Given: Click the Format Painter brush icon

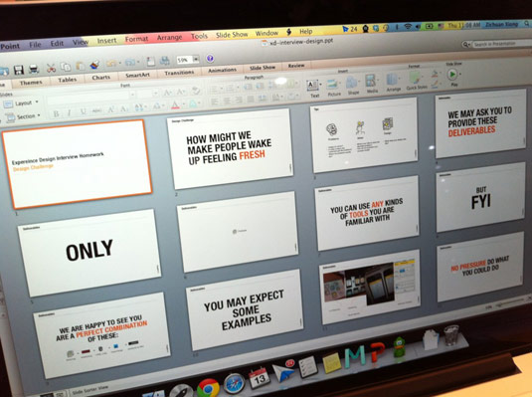Looking at the screenshot, I should pos(95,65).
